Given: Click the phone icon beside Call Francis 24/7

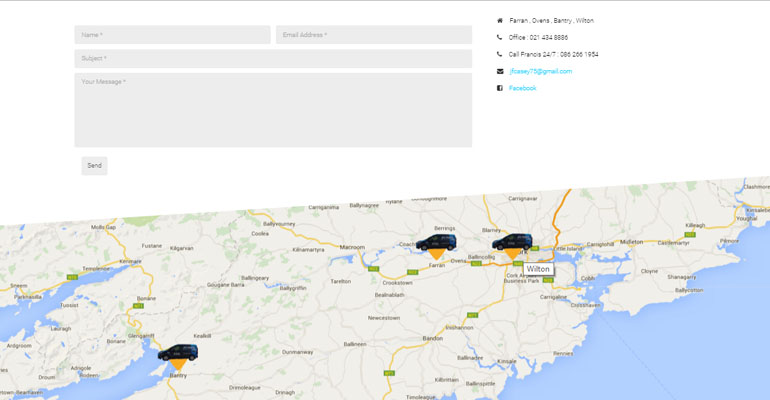Looking at the screenshot, I should (499, 54).
